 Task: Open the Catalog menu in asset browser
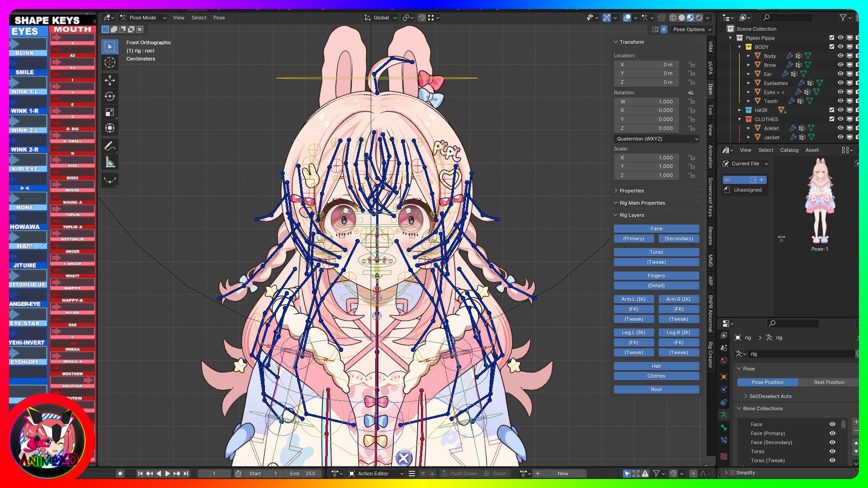789,150
